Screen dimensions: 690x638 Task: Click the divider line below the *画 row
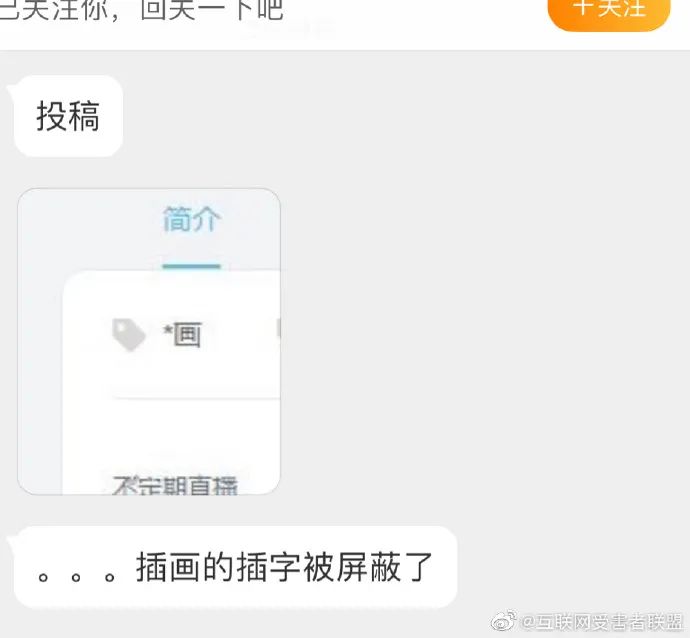(x=196, y=398)
